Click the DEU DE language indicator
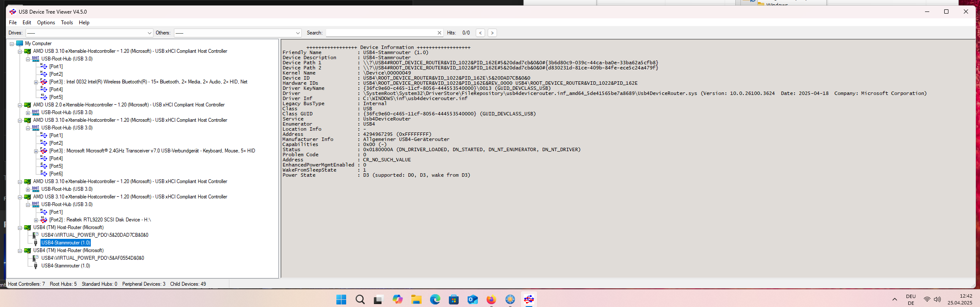 911,300
